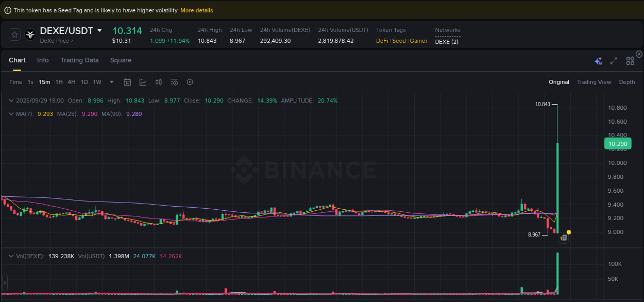Toggle the favorite star for DEXE/USDT
This screenshot has width=644, height=302.
point(14,35)
